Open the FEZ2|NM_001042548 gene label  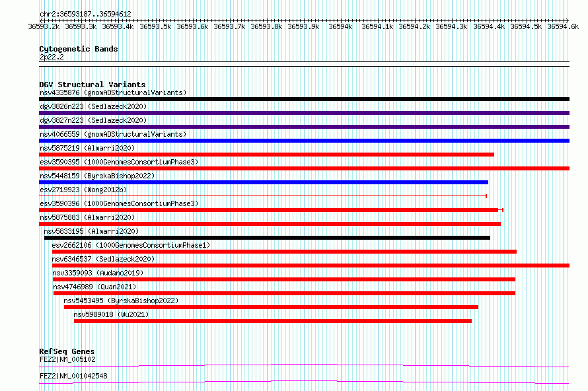click(73, 376)
